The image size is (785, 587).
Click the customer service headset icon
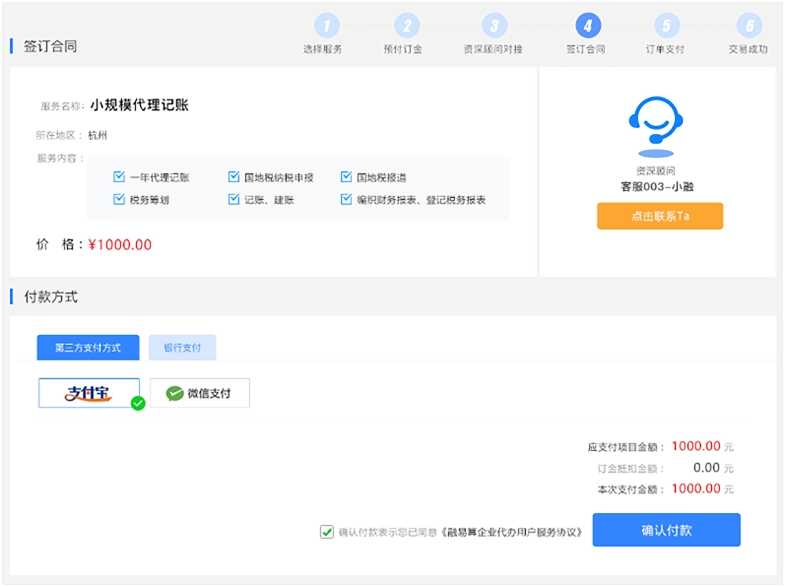coord(656,126)
